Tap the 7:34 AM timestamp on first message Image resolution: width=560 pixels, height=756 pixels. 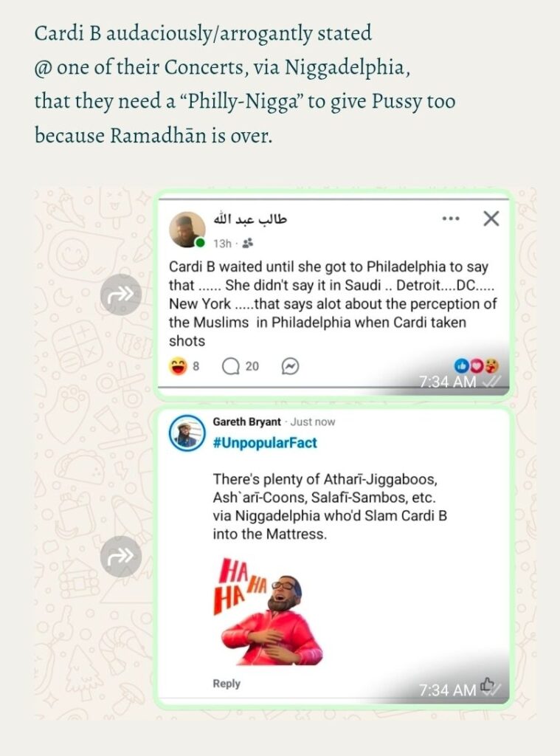tap(447, 382)
